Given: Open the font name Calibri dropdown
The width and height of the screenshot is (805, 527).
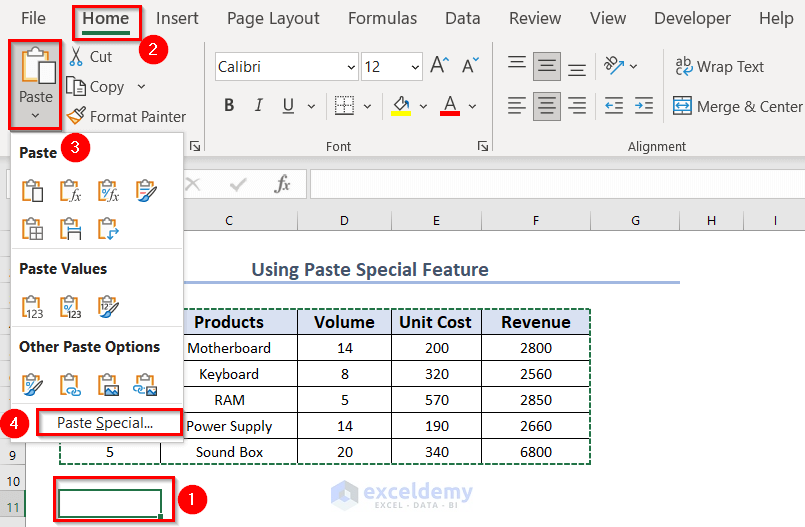Looking at the screenshot, I should (x=350, y=67).
